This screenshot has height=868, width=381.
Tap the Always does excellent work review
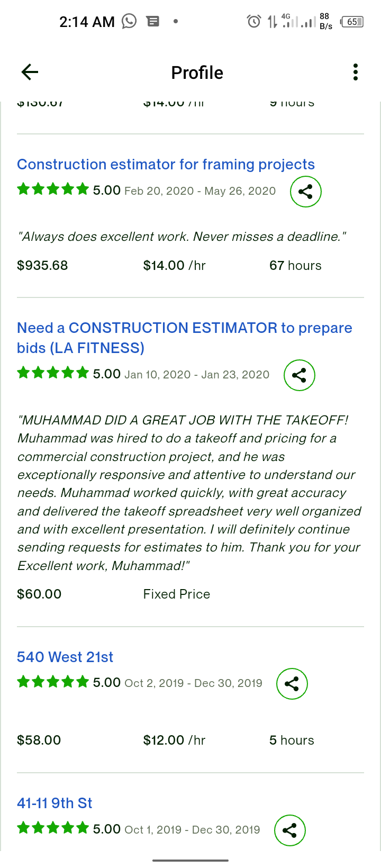click(182, 237)
